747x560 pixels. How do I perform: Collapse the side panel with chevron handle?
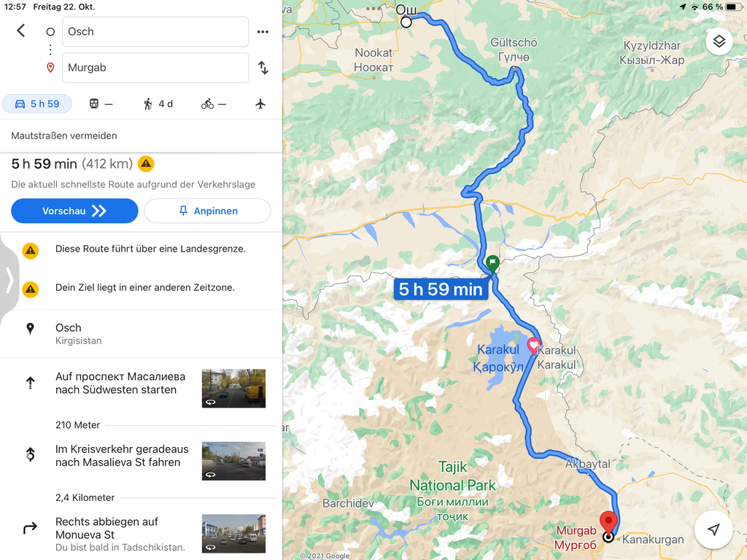9,280
